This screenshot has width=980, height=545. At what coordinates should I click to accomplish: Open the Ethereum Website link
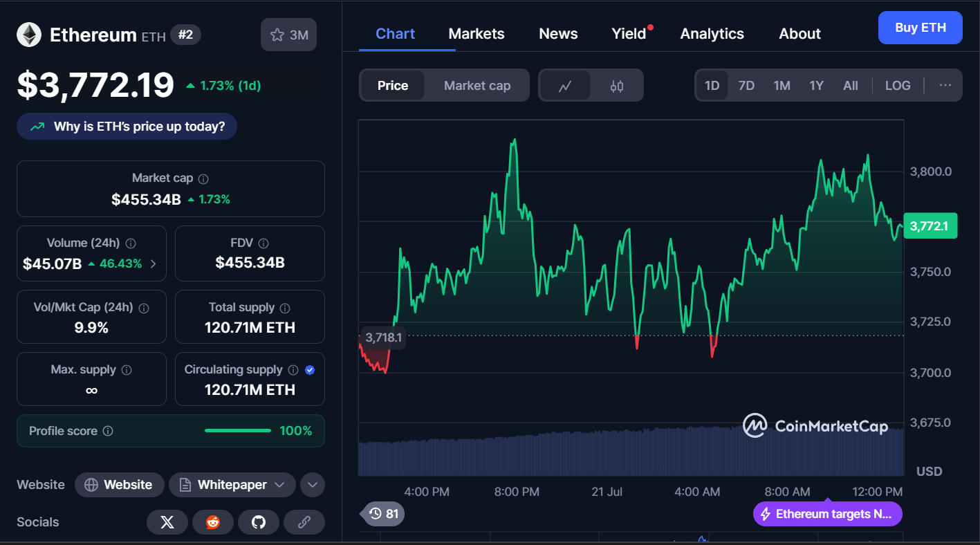pos(119,485)
